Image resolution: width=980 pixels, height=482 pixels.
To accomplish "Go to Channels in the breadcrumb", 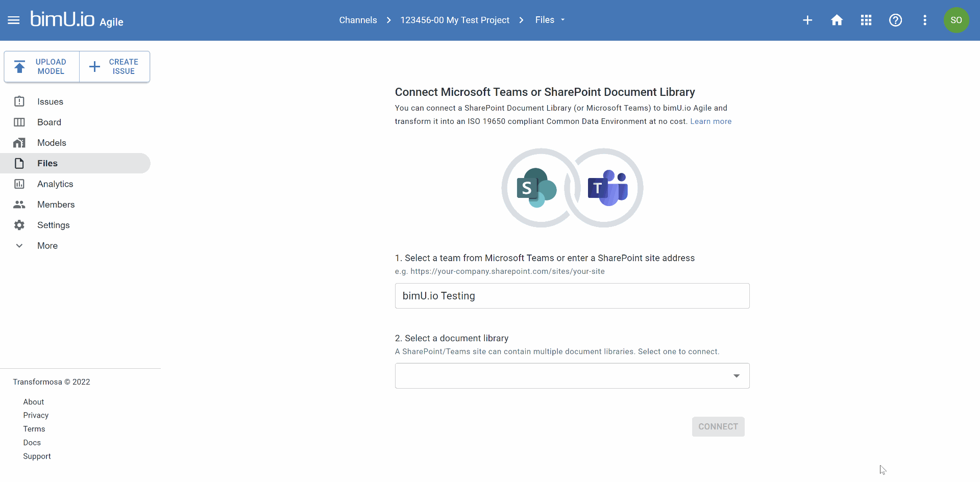I will pyautogui.click(x=358, y=20).
